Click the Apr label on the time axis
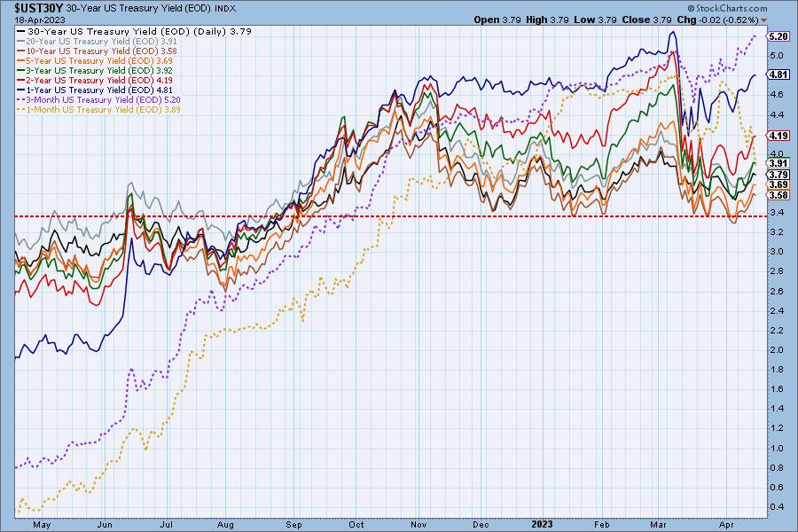This screenshot has width=798, height=532. (x=726, y=524)
